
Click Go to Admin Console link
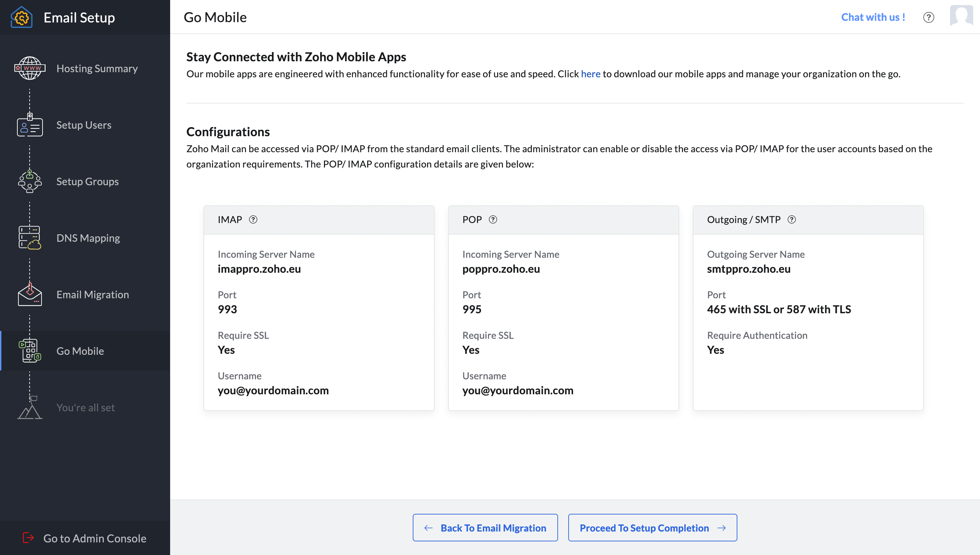(x=95, y=538)
